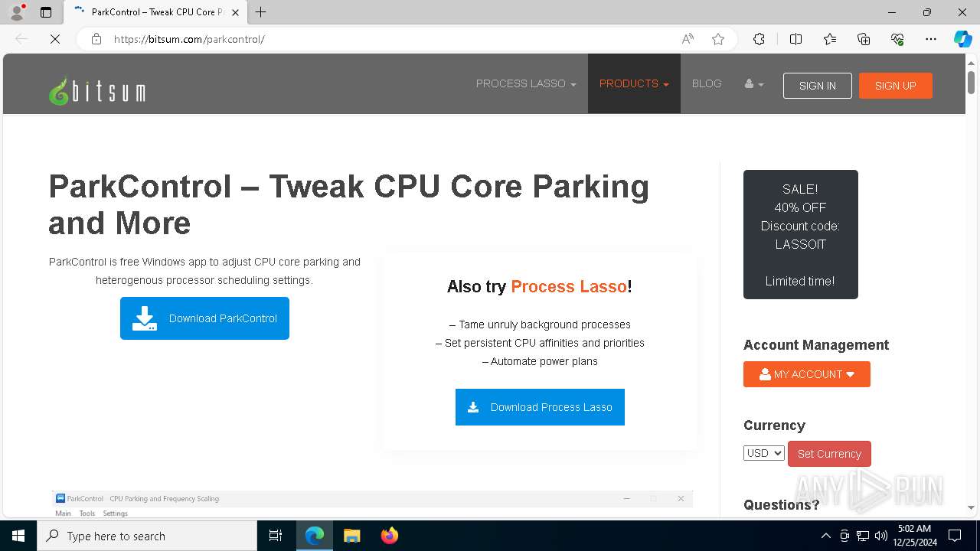This screenshot has height=551, width=980.
Task: Open Collections in Edge
Action: (864, 39)
